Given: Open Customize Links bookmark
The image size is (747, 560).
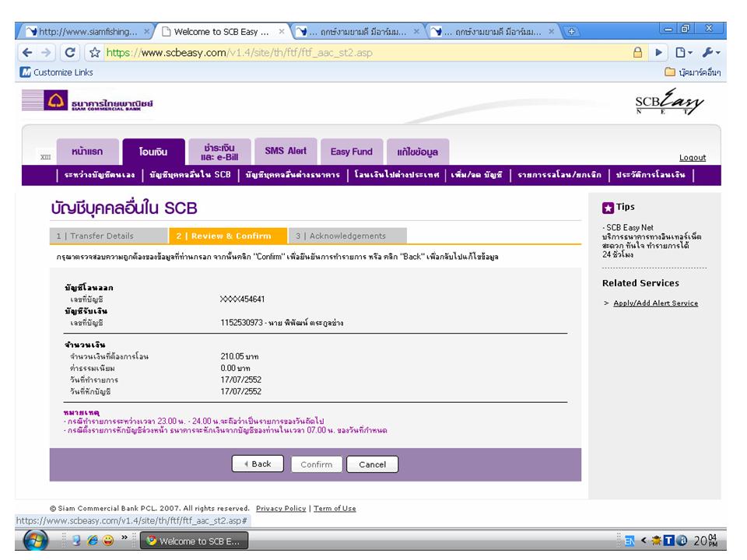Looking at the screenshot, I should tap(57, 72).
